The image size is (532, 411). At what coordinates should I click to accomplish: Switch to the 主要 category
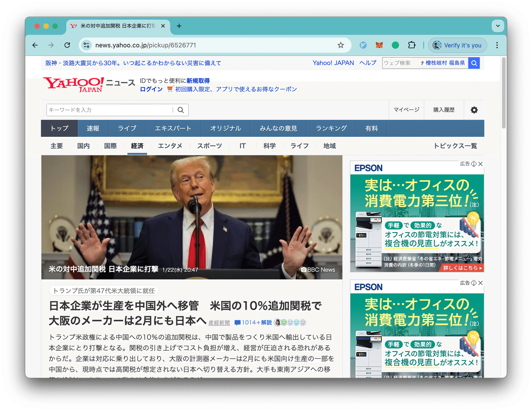click(57, 146)
